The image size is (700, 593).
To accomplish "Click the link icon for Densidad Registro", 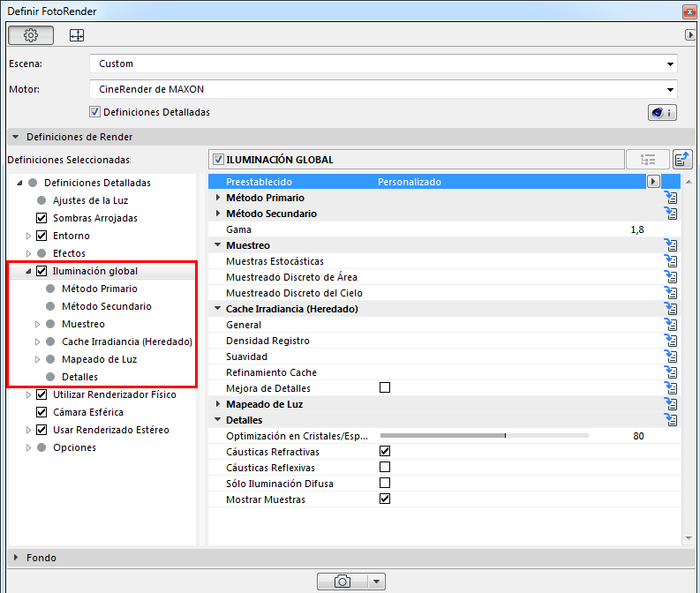I will click(671, 341).
